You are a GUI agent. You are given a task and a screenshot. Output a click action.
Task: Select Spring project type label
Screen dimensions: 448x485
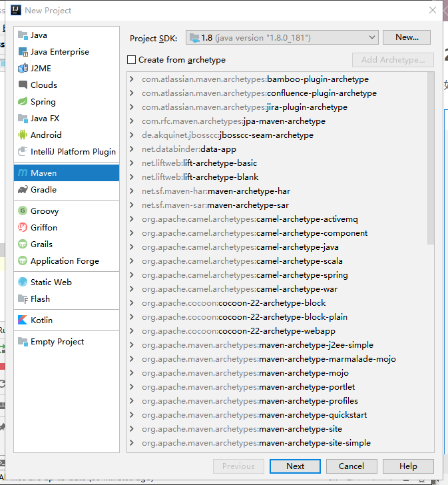pos(43,102)
